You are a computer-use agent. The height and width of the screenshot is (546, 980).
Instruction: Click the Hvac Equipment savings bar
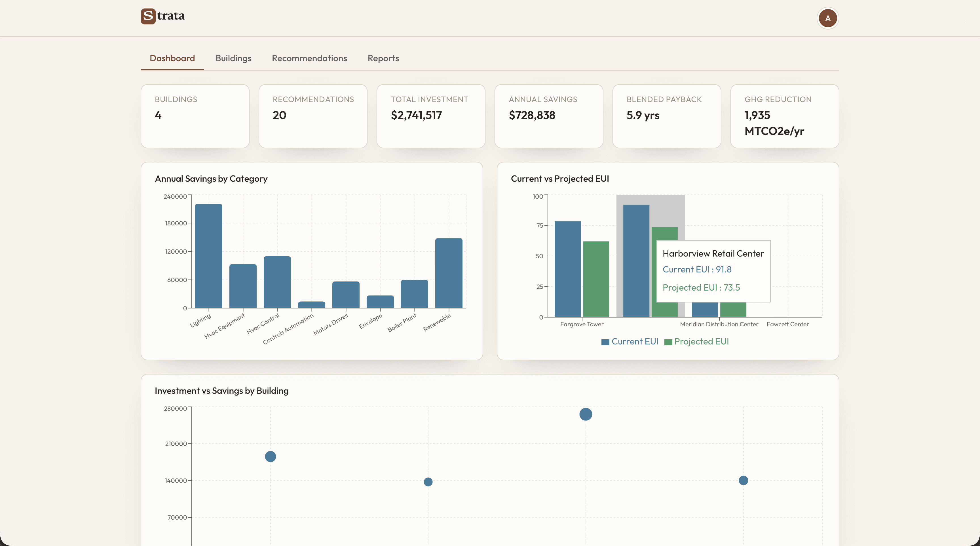243,286
